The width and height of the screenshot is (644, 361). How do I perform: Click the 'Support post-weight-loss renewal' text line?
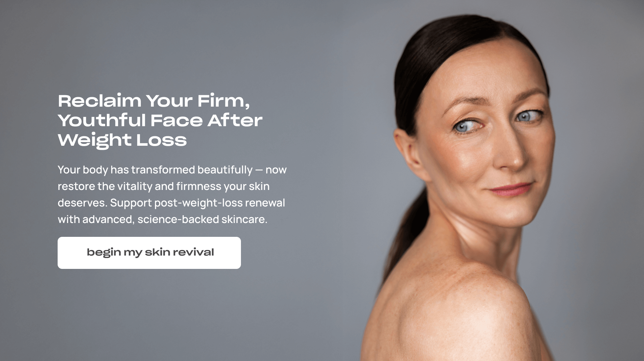click(197, 203)
